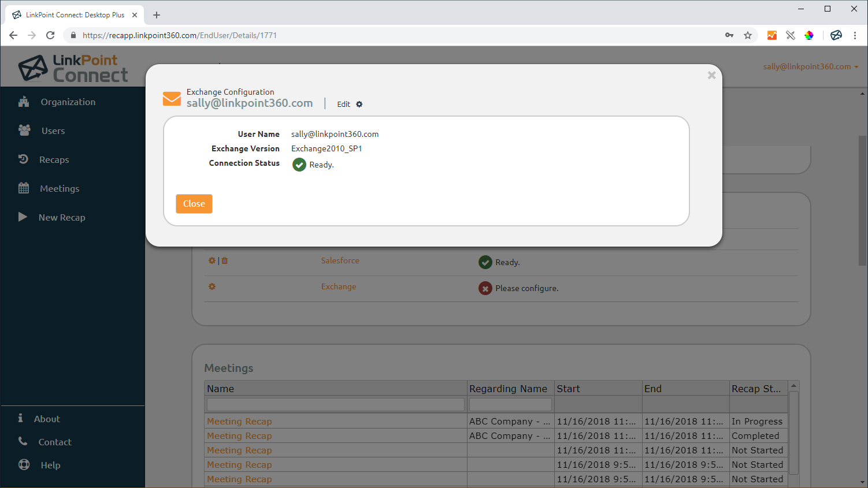Image resolution: width=868 pixels, height=488 pixels.
Task: Click the Exchange Configuration title text
Action: (x=231, y=92)
